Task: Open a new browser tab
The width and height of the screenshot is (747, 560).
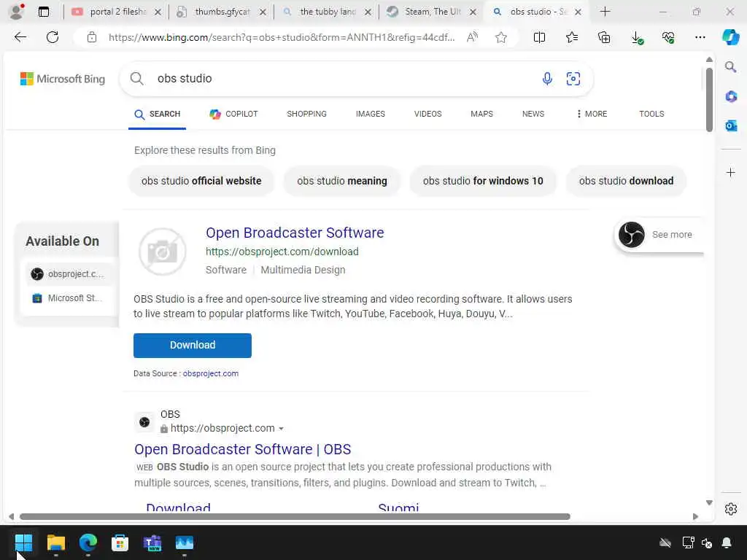Action: click(x=605, y=12)
